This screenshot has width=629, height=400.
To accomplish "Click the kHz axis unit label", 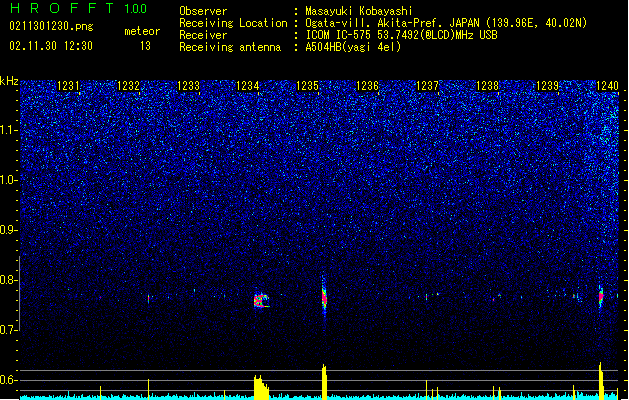I will 9,81.
